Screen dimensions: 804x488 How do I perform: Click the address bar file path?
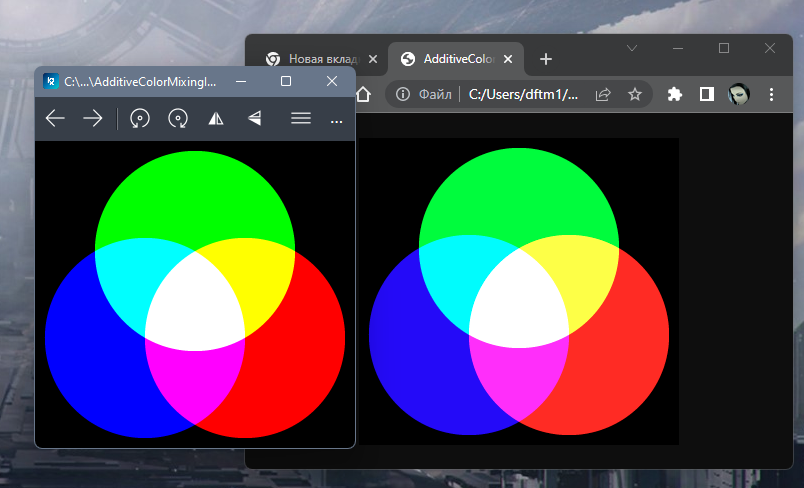point(524,95)
